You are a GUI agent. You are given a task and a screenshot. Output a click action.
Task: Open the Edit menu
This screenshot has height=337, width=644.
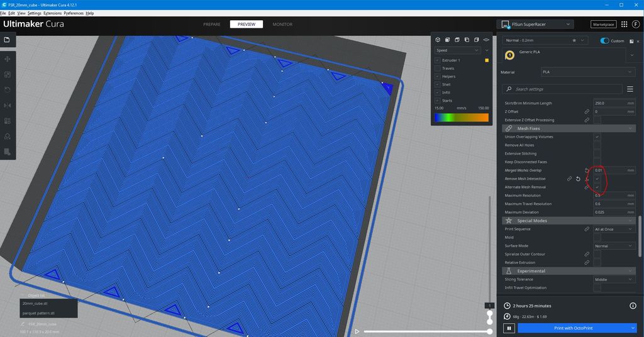[11, 13]
